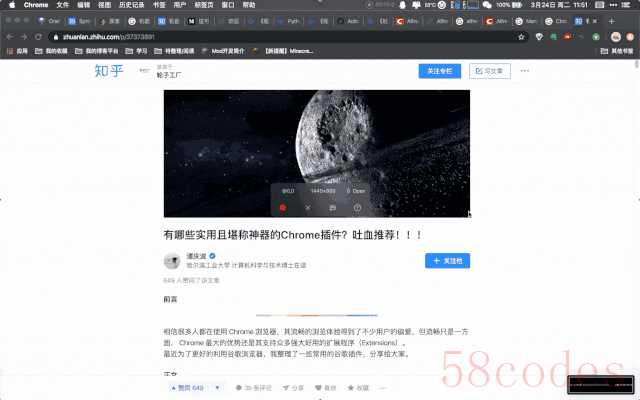The height and width of the screenshot is (400, 640).
Task: Open the 书签 menu in menu bar
Action: click(x=159, y=5)
